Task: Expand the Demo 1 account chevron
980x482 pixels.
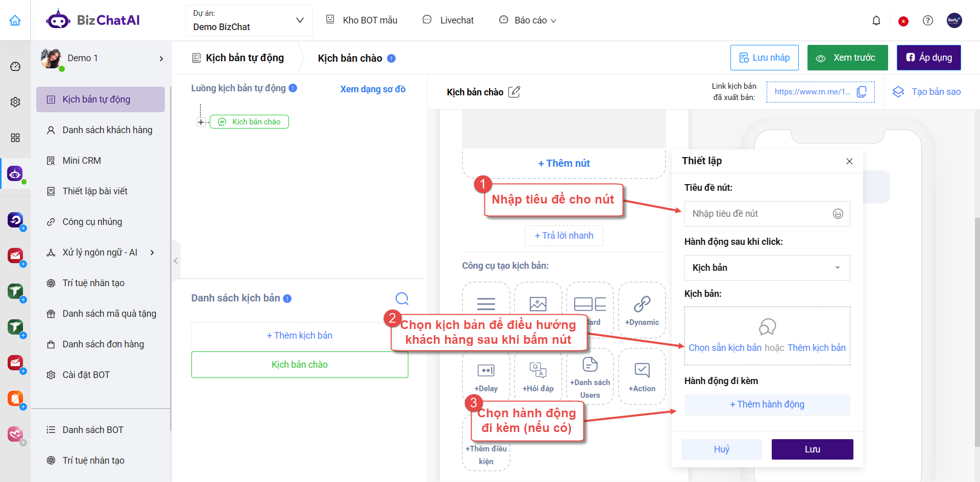Action: 161,59
